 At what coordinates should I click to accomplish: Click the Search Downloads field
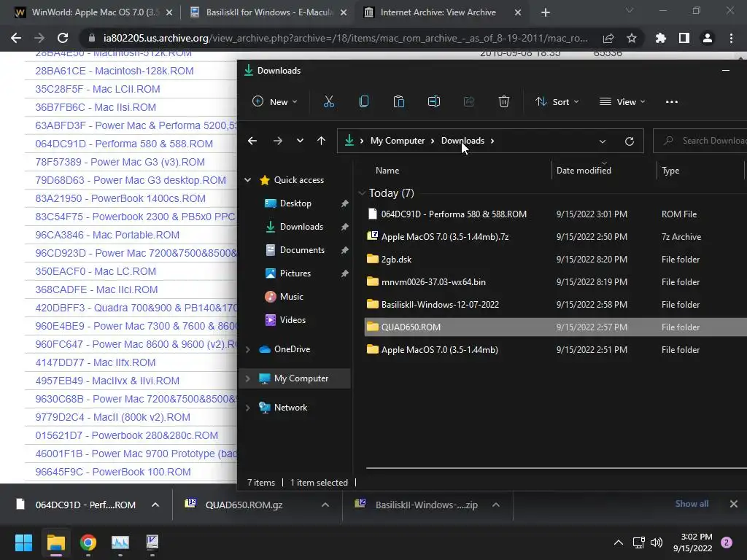tap(700, 141)
